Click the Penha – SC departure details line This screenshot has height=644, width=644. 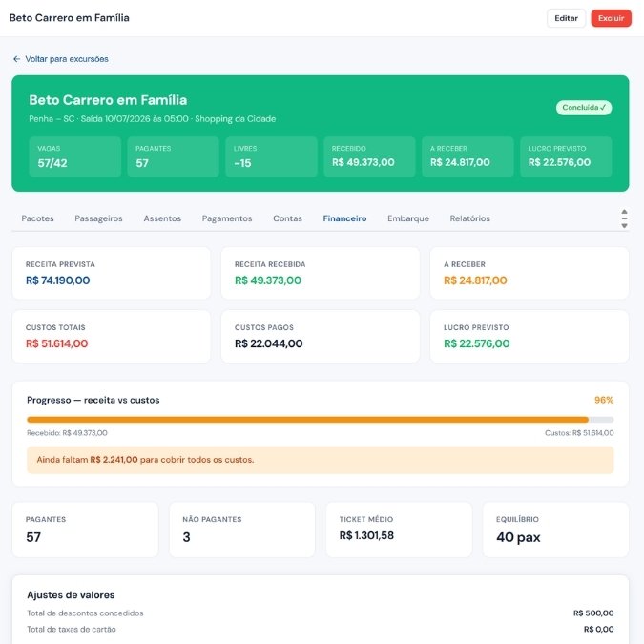pos(153,119)
